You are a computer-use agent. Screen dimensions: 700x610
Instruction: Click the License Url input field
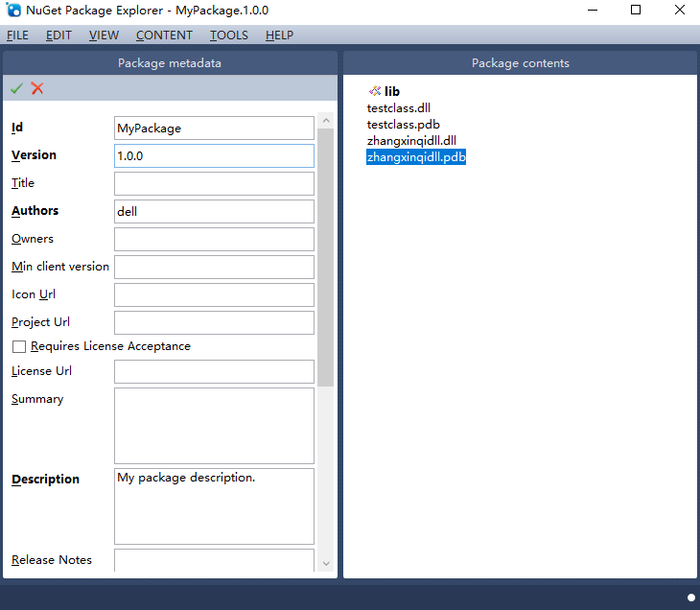214,371
